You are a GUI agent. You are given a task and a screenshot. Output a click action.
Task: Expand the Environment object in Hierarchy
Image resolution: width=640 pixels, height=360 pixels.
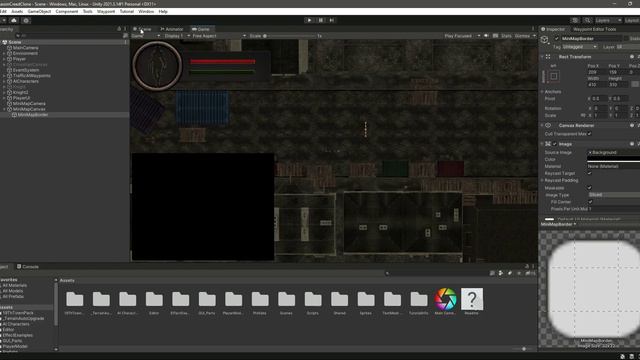pos(4,53)
